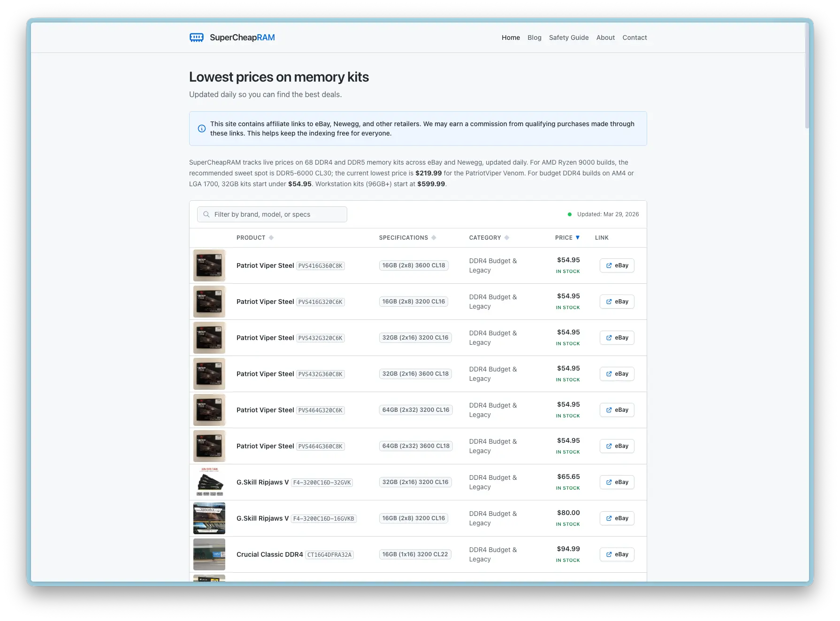Screen dimensions: 840x621
Task: Click the info icon in affiliate notice
Action: [202, 129]
